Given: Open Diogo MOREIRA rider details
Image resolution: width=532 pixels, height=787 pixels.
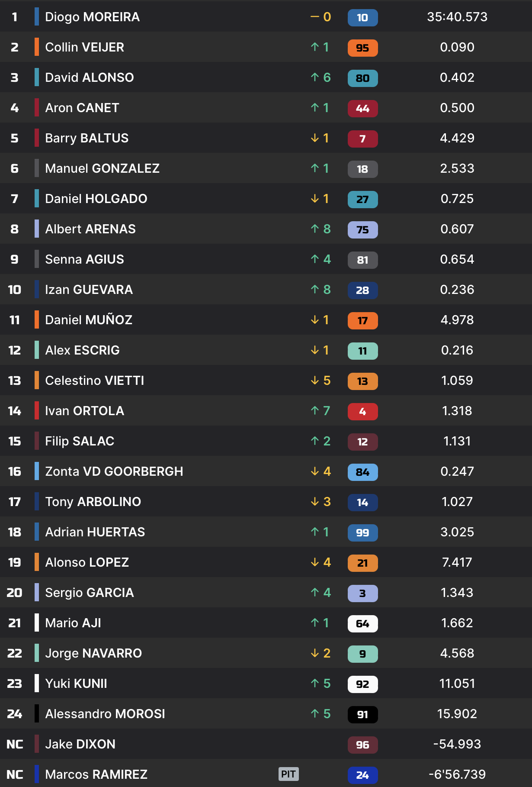Looking at the screenshot, I should tap(92, 17).
